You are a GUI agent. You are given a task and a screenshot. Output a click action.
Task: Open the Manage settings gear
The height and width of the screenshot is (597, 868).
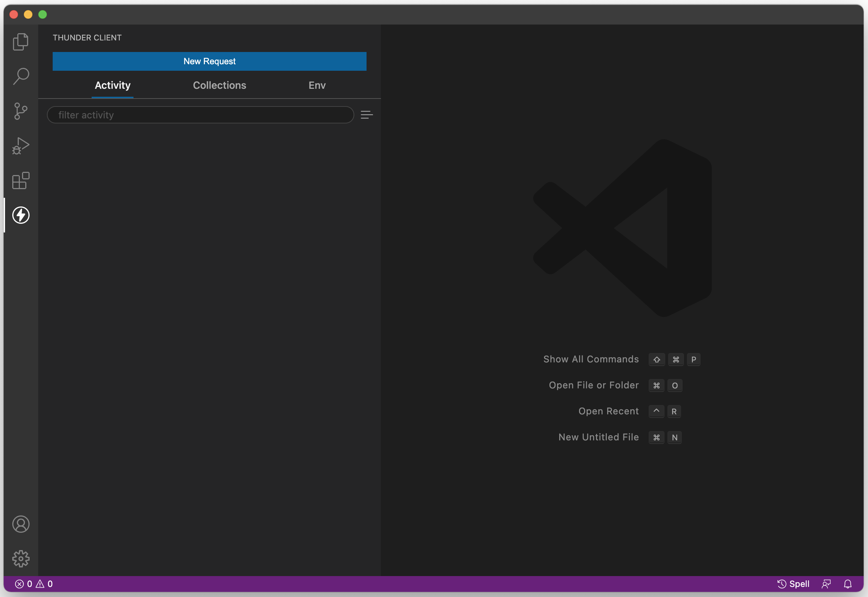pyautogui.click(x=21, y=558)
